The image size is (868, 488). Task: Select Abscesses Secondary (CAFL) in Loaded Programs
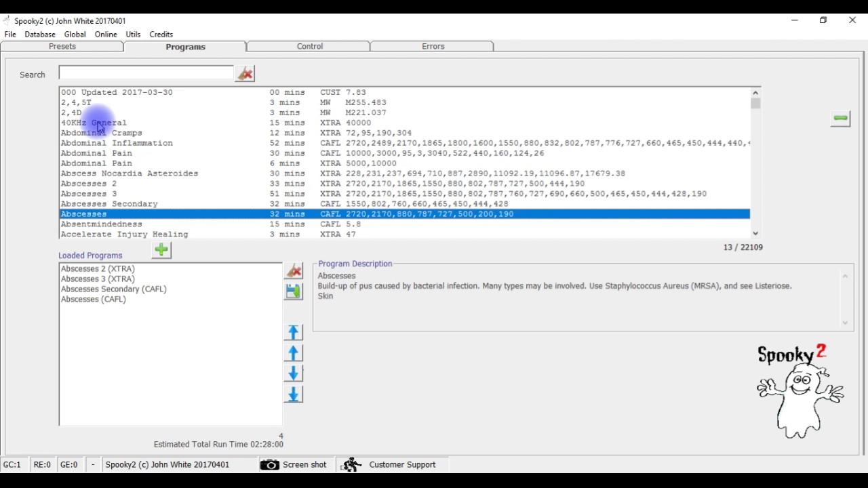coord(113,289)
